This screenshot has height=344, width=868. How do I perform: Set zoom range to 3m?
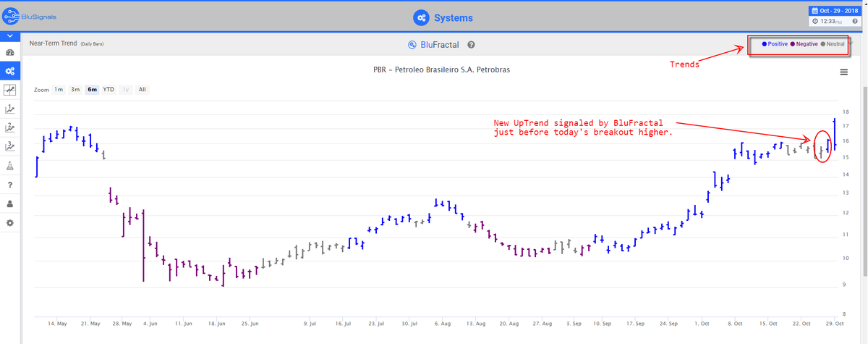point(75,90)
